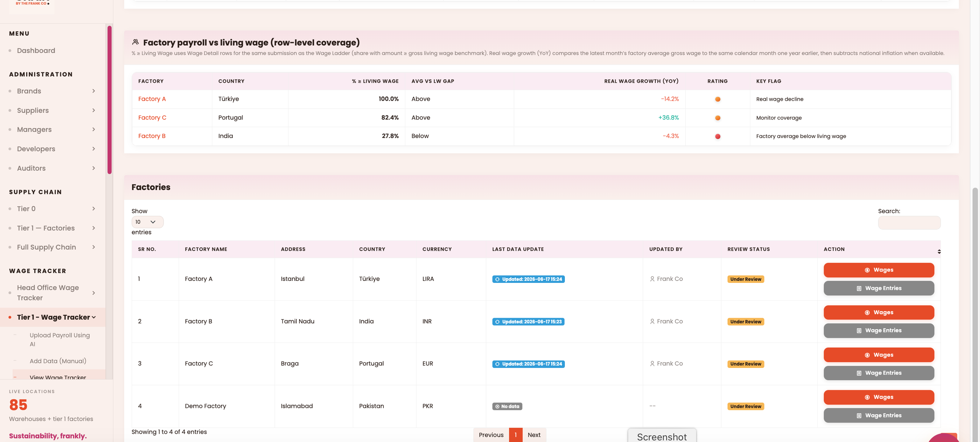980x442 pixels.
Task: Click the sidebar vertical scrollbar
Action: coord(109,100)
